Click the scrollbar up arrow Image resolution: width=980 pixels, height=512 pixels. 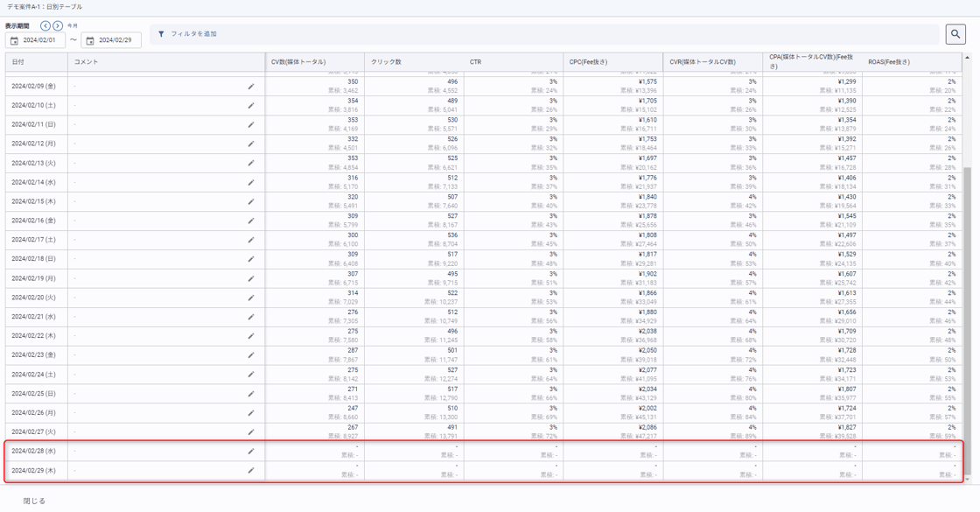[x=967, y=58]
